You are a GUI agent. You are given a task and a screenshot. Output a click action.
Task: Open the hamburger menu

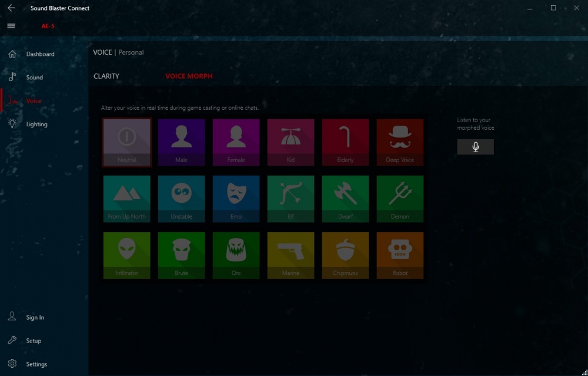coord(11,26)
